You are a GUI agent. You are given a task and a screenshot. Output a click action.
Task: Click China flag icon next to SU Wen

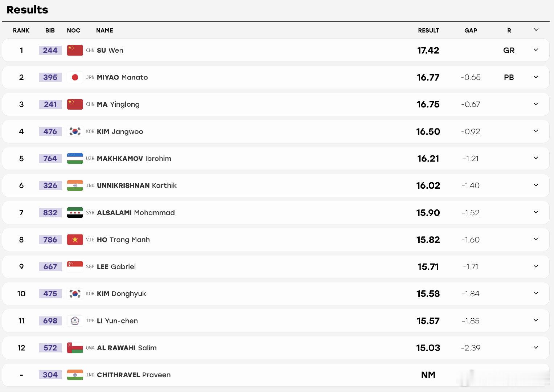(x=75, y=50)
